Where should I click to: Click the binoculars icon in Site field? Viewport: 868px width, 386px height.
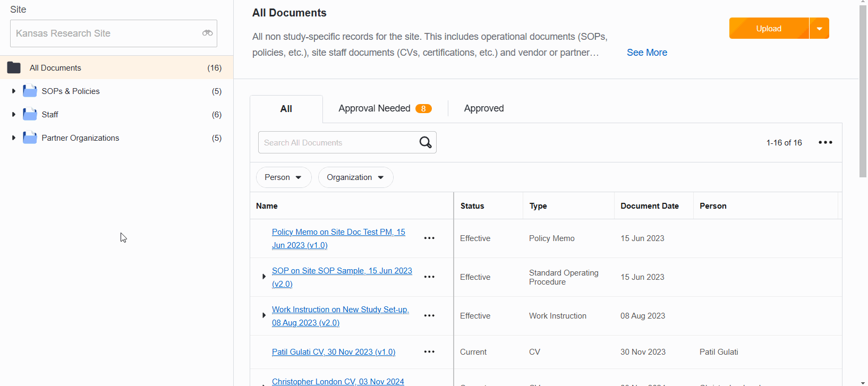click(207, 33)
